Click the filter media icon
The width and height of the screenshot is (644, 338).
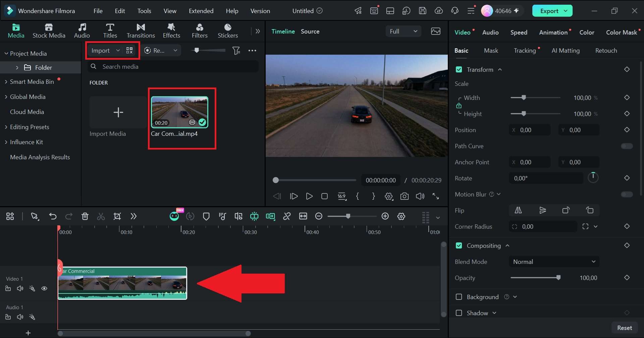coord(236,51)
